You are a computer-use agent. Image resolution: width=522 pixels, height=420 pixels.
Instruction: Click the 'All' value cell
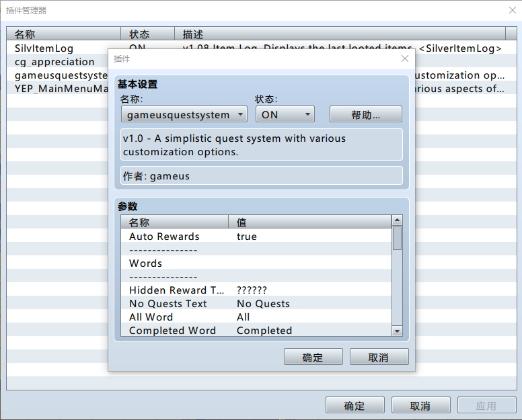(x=243, y=317)
